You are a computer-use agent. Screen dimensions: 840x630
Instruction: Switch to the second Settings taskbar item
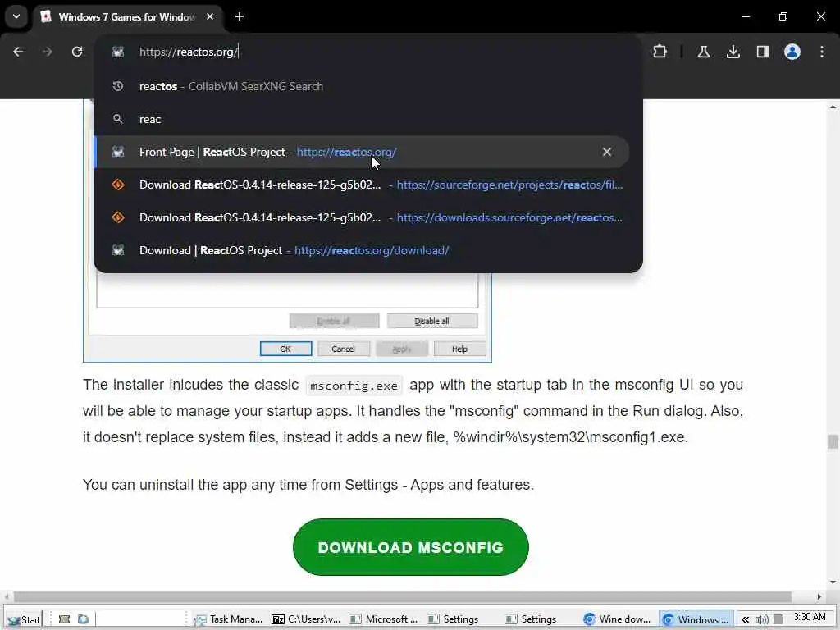(x=541, y=619)
